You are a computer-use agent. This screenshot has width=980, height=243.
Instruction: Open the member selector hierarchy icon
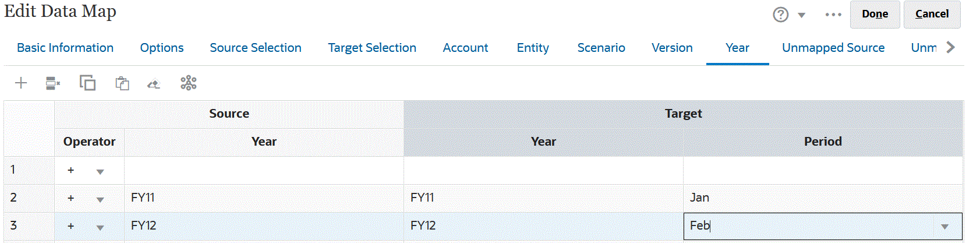(x=188, y=83)
